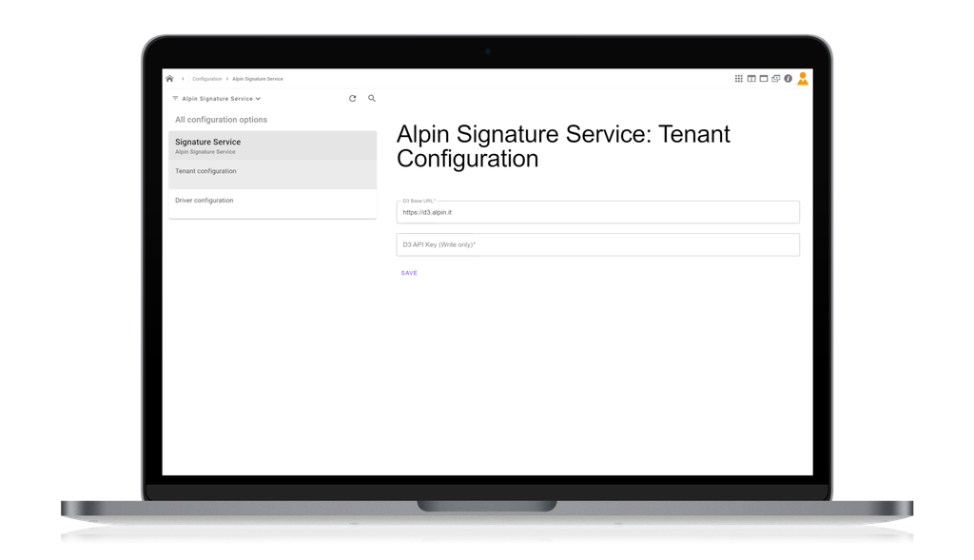The width and height of the screenshot is (974, 560).
Task: Switch to single window layout icon
Action: tap(764, 78)
